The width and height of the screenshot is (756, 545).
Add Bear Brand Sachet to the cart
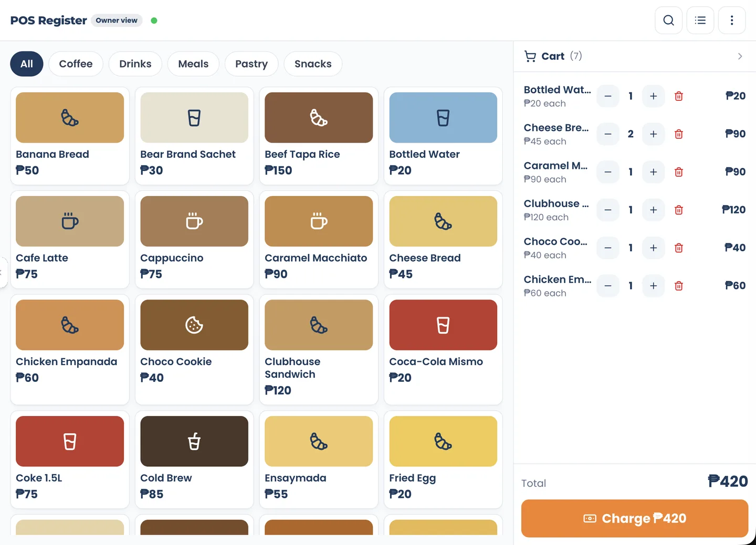point(194,136)
